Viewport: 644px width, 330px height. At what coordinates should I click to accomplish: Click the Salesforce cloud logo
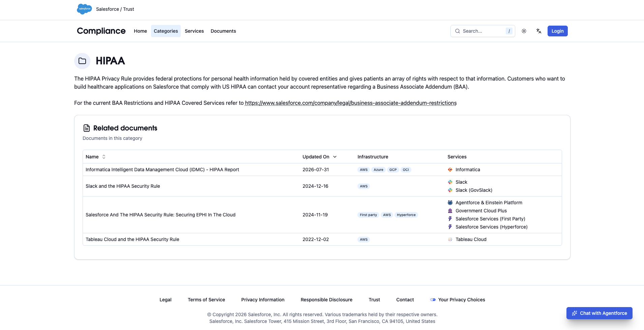[84, 9]
